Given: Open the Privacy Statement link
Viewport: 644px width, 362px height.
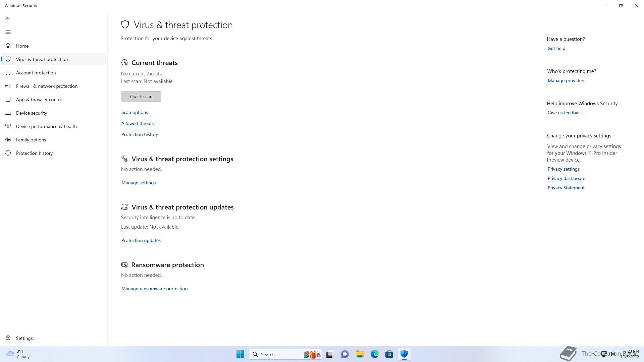Looking at the screenshot, I should [566, 188].
